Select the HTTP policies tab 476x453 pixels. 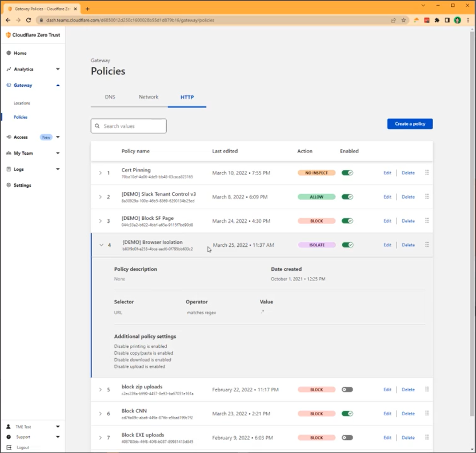(187, 97)
